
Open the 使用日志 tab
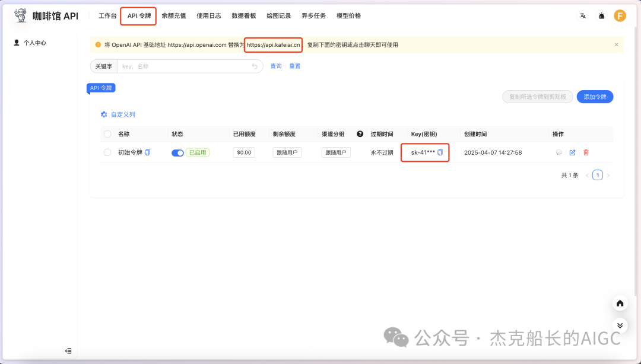[208, 16]
